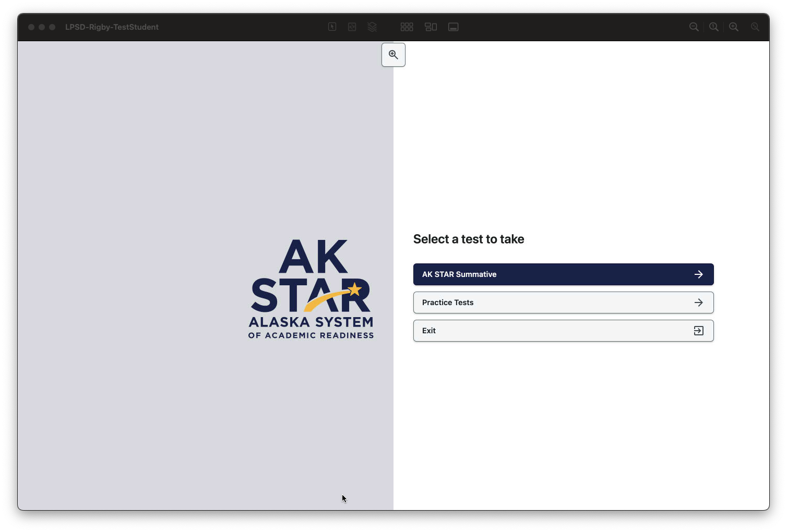
Task: Click the exit door icon
Action: pos(698,331)
